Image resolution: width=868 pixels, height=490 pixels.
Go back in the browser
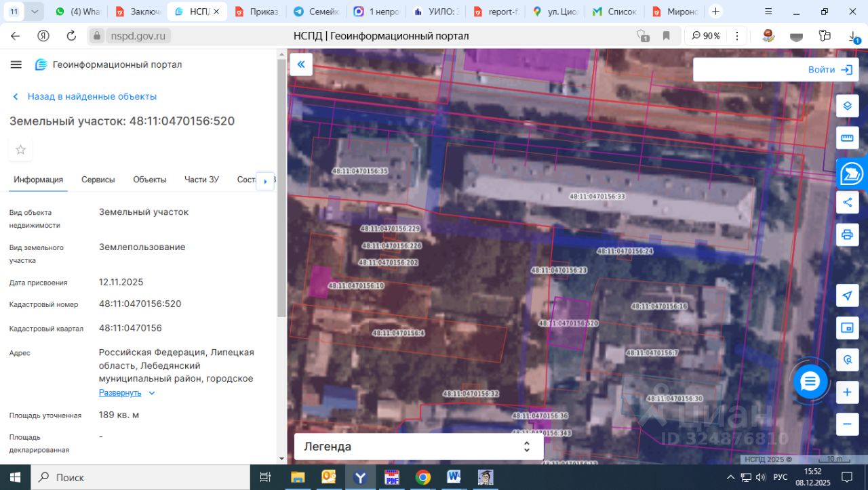pos(16,36)
